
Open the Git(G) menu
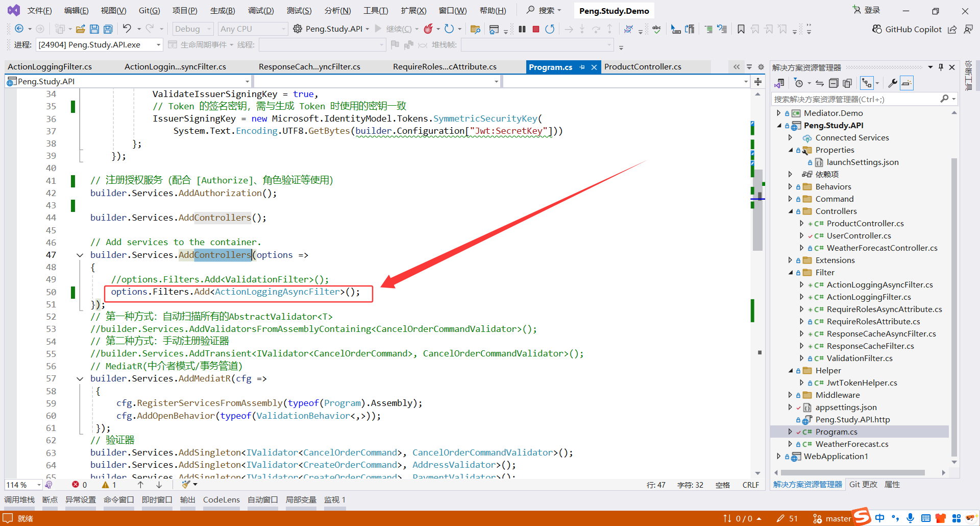coord(150,11)
